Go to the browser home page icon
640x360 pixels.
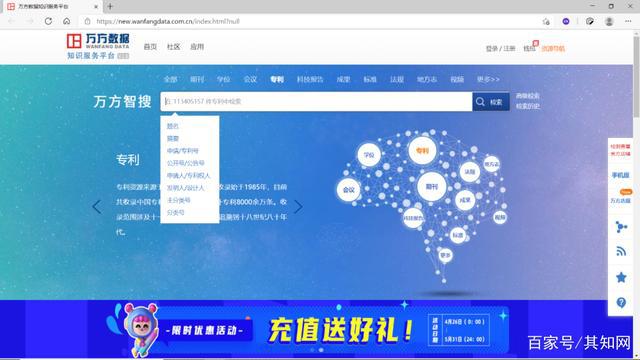(x=67, y=21)
